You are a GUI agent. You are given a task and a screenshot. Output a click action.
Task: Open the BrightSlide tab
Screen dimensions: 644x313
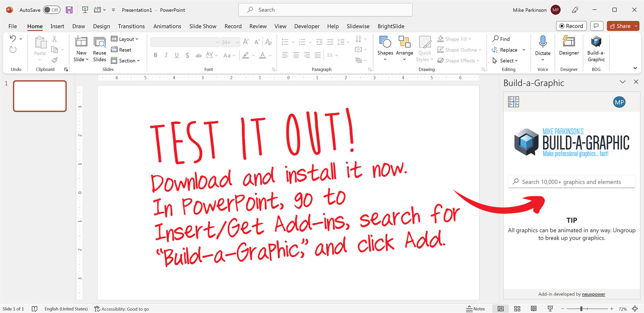click(x=391, y=26)
